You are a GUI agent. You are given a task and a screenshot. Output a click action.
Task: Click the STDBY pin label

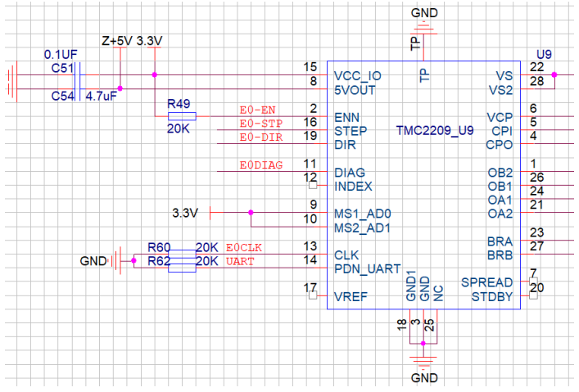point(492,297)
